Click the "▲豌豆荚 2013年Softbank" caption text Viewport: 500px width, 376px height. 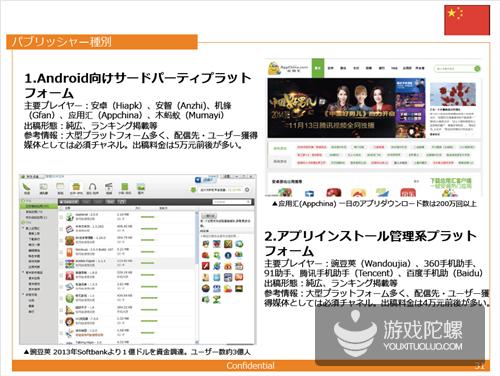click(137, 352)
